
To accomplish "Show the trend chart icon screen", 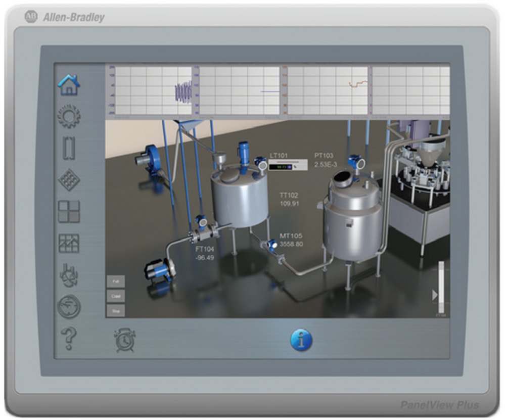I will click(69, 243).
